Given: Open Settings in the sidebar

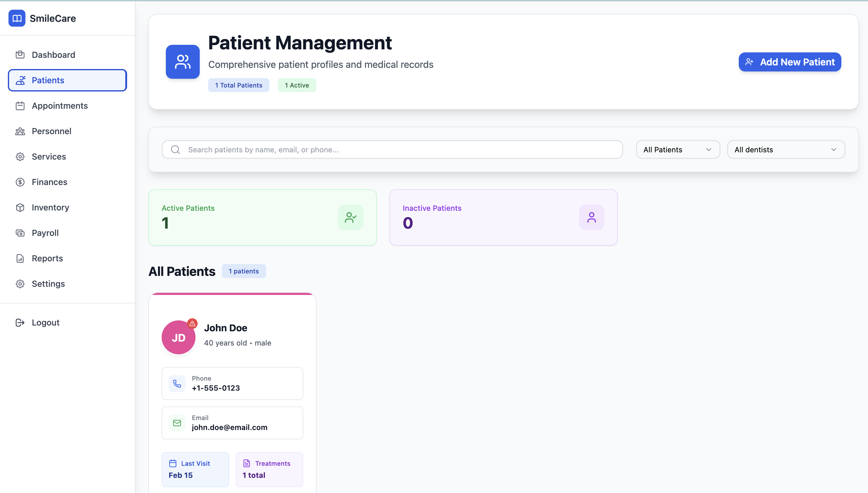Looking at the screenshot, I should [x=48, y=284].
